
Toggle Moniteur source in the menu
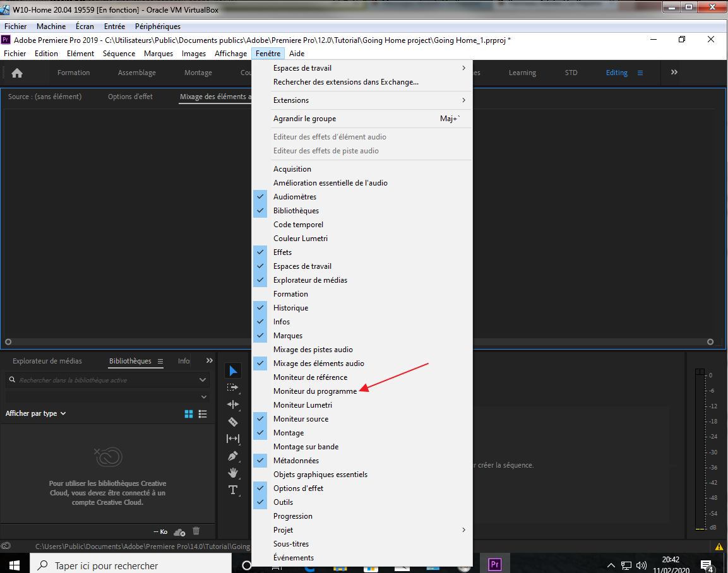coord(362,419)
